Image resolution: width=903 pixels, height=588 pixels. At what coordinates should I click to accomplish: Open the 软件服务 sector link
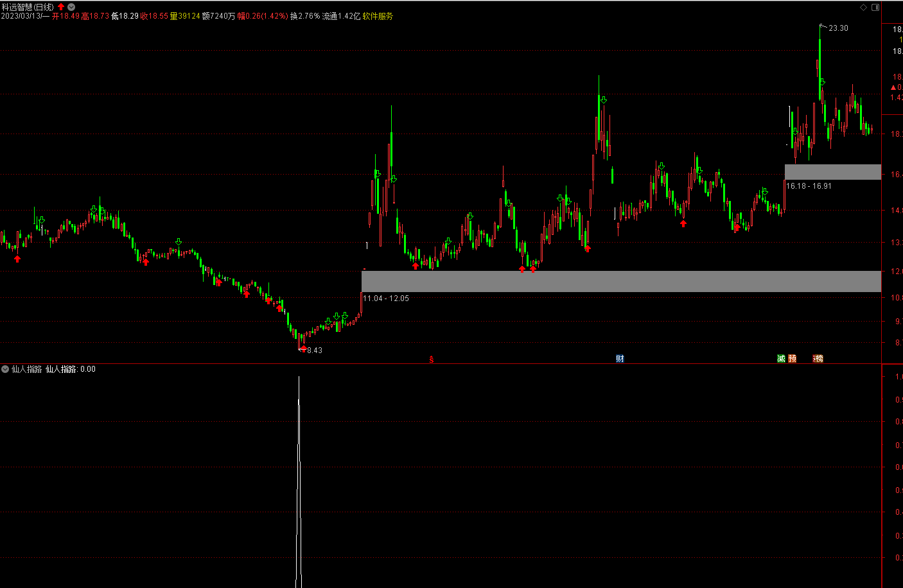click(x=378, y=16)
